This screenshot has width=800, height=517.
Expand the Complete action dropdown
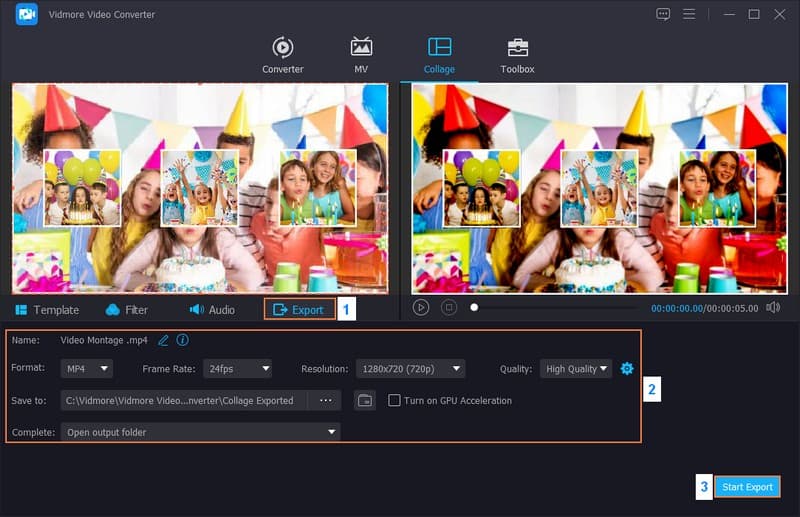200,432
